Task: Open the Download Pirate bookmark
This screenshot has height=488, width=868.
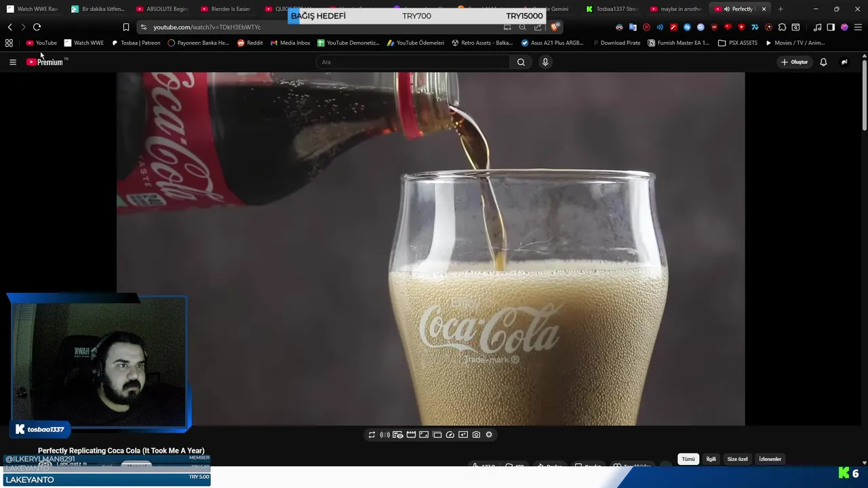Action: 616,43
